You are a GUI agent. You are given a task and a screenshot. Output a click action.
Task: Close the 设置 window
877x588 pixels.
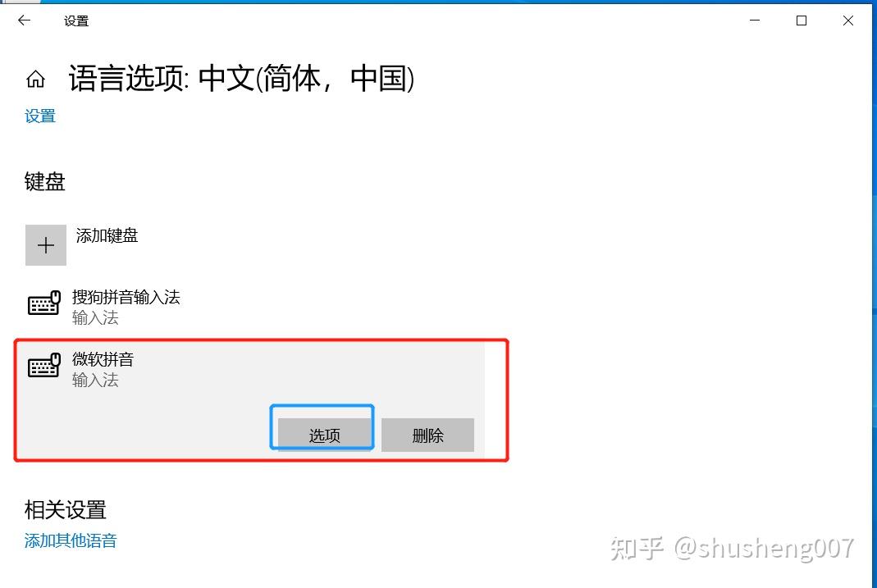pyautogui.click(x=848, y=21)
